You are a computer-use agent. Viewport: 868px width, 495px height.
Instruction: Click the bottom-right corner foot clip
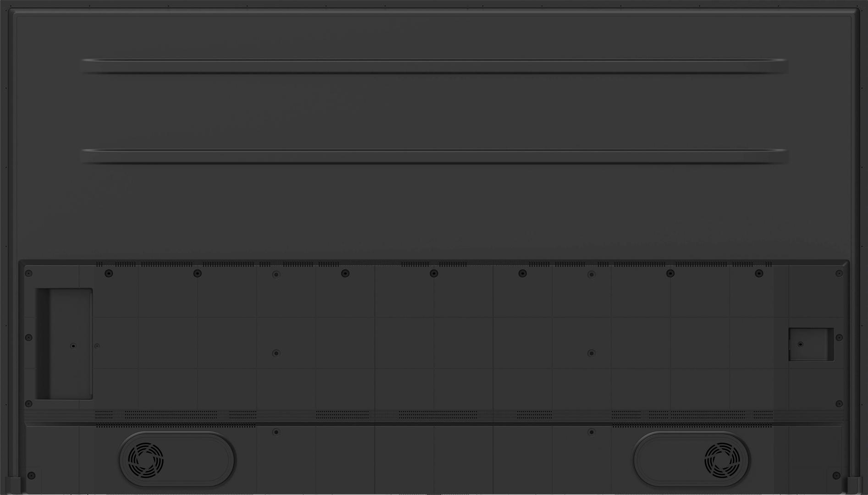click(x=853, y=485)
